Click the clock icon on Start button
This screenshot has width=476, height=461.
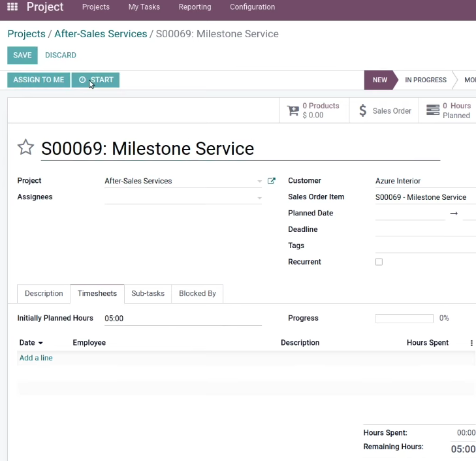tap(82, 80)
